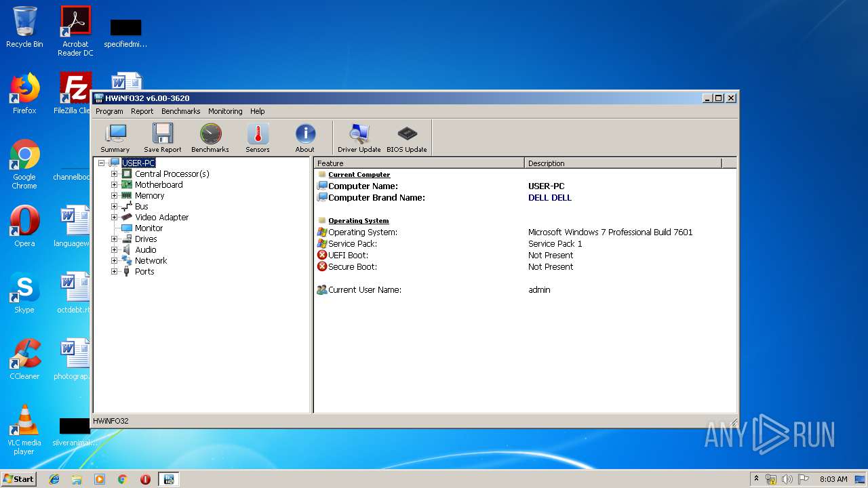Select Video Adapter in the tree
This screenshot has width=868, height=488.
(161, 217)
